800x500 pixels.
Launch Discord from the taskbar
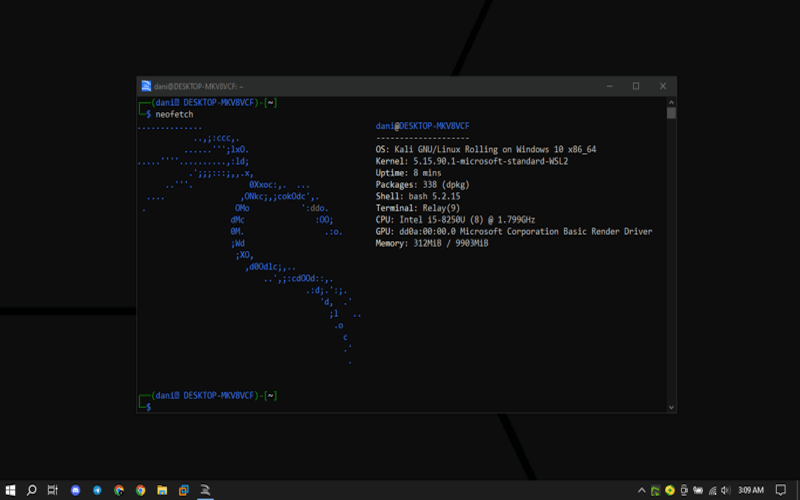click(x=76, y=490)
